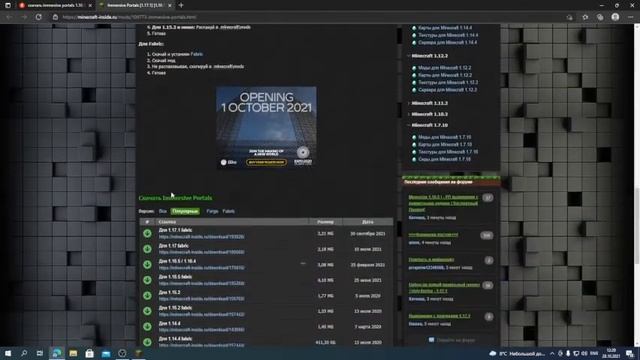Open the Windows Start menu

tap(8, 353)
